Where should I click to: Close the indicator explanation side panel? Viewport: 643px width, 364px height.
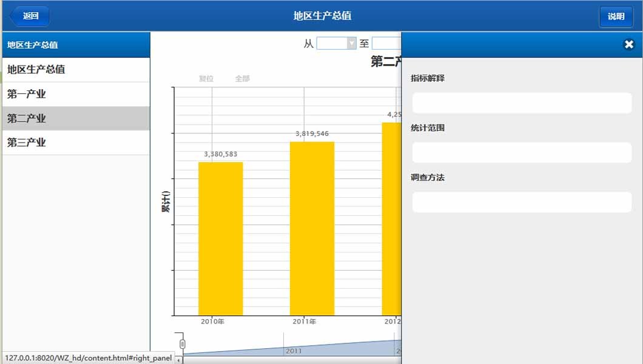(x=630, y=45)
